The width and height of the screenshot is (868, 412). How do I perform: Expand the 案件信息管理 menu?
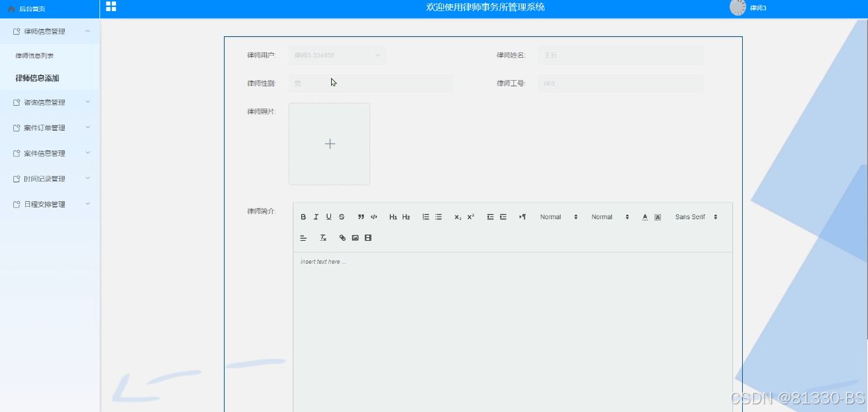[50, 153]
